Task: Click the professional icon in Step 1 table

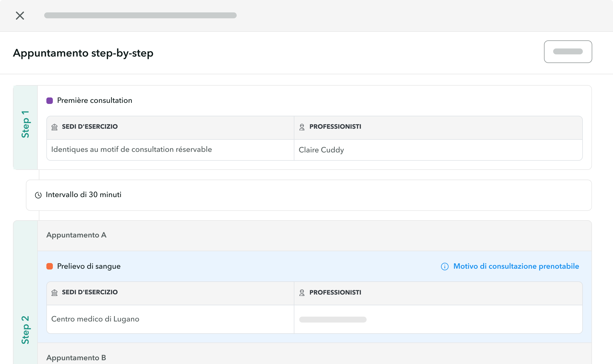Action: (x=302, y=127)
